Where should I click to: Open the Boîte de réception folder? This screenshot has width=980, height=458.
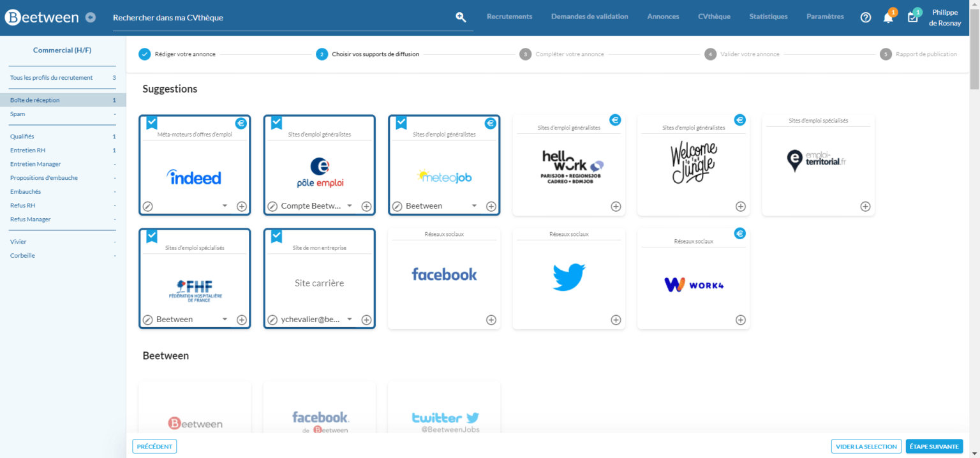63,100
